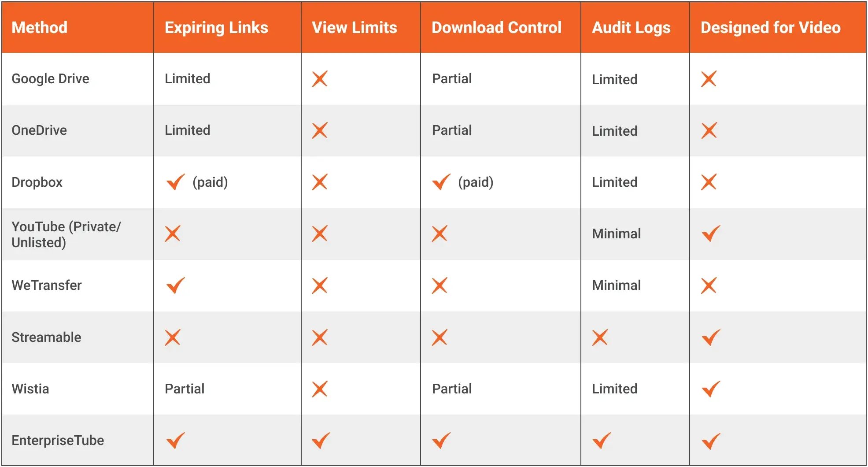868x467 pixels.
Task: Click the Audit Logs column header
Action: click(x=631, y=28)
